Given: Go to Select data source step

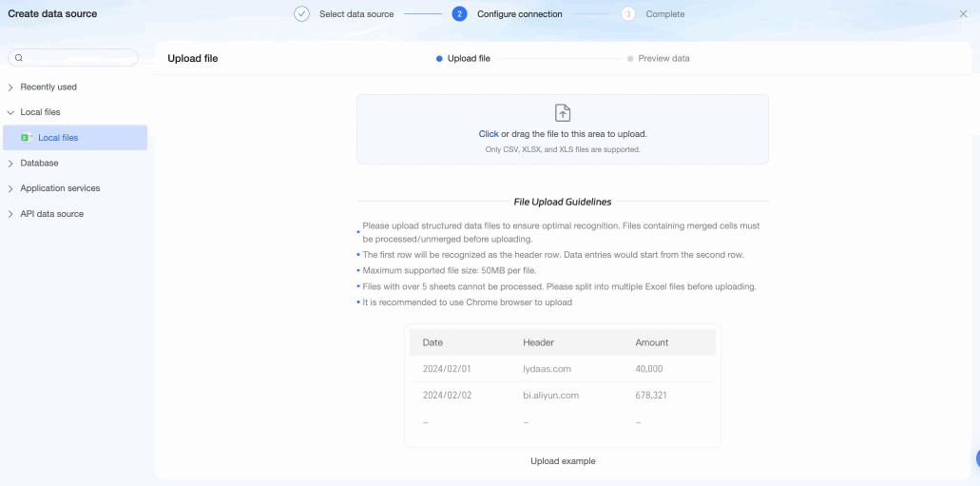Looking at the screenshot, I should [x=356, y=14].
